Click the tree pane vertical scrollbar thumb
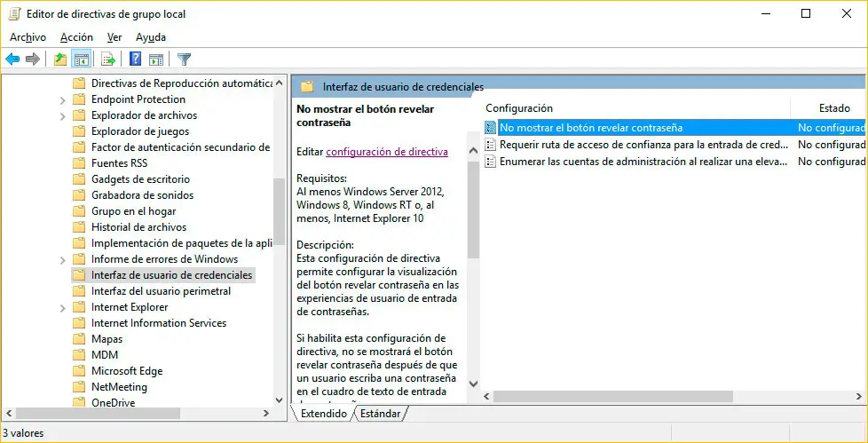 280,210
